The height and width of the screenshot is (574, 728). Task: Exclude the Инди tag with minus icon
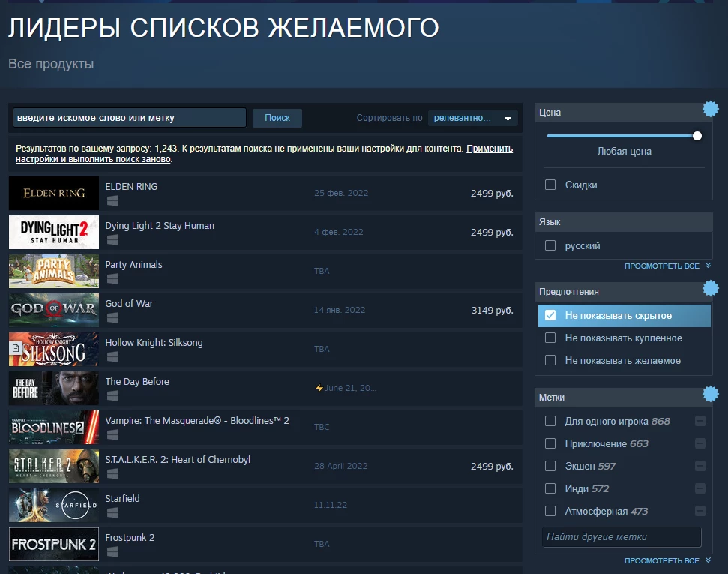pyautogui.click(x=700, y=488)
